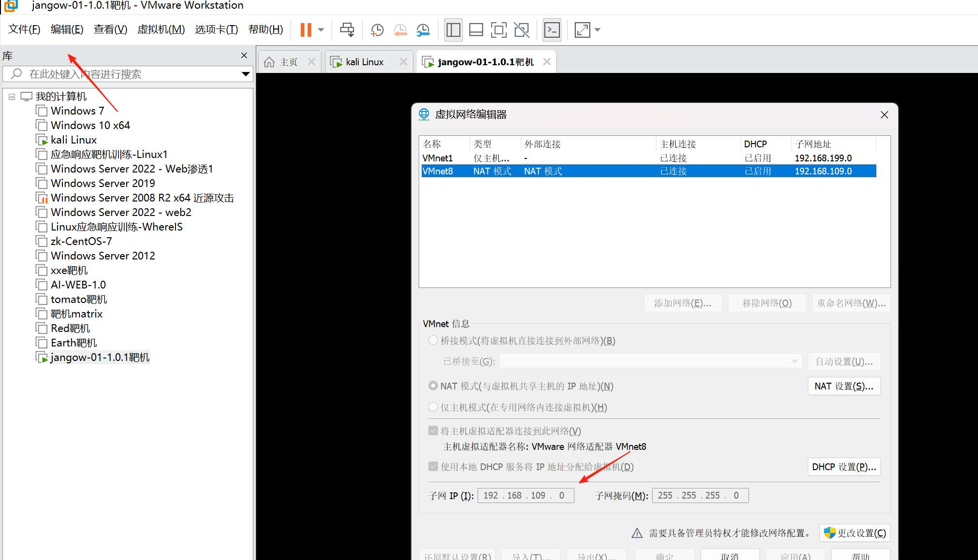
Task: Click the stretch guest display icon
Action: click(x=583, y=30)
